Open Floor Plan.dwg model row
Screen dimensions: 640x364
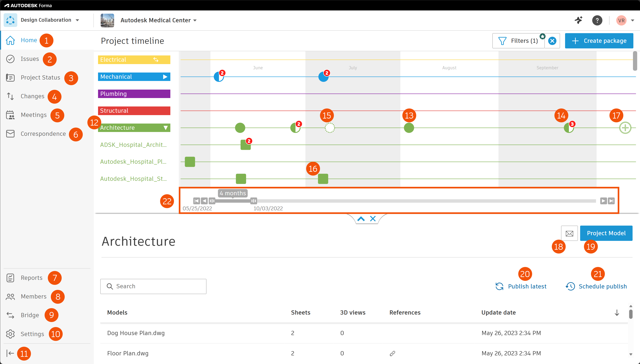pos(364,353)
